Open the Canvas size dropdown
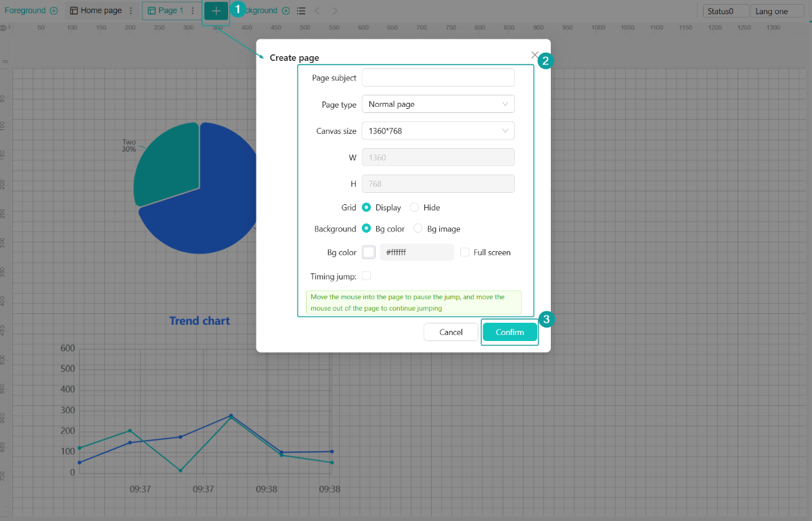Screen dimensions: 812x521 point(438,131)
